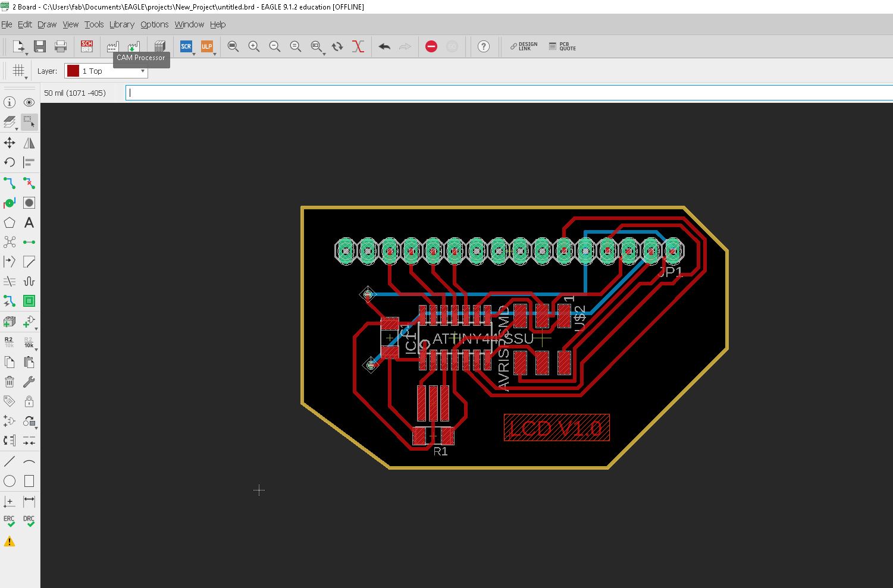Image resolution: width=893 pixels, height=588 pixels.
Task: Zoom out of the board
Action: click(x=275, y=46)
